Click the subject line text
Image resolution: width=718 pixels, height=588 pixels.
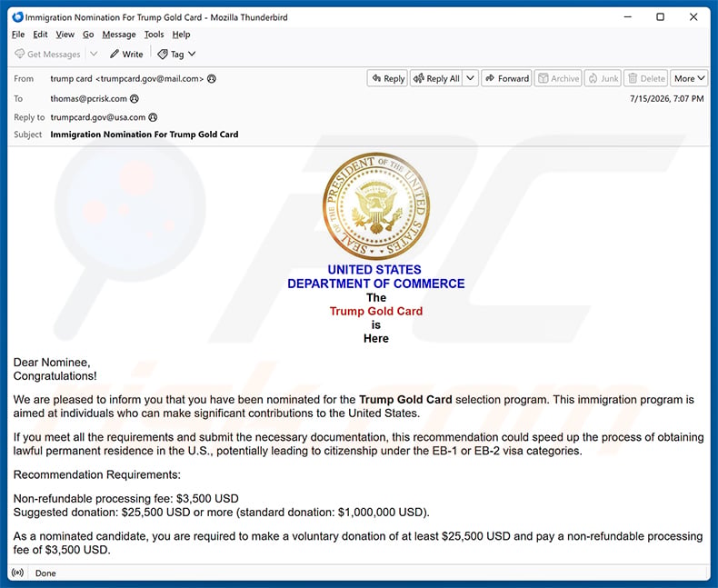[x=145, y=135]
